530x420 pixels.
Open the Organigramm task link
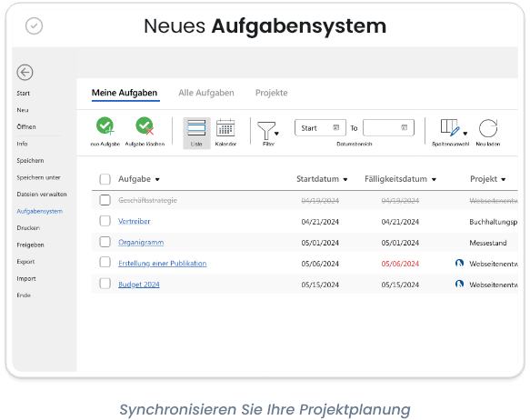point(141,242)
